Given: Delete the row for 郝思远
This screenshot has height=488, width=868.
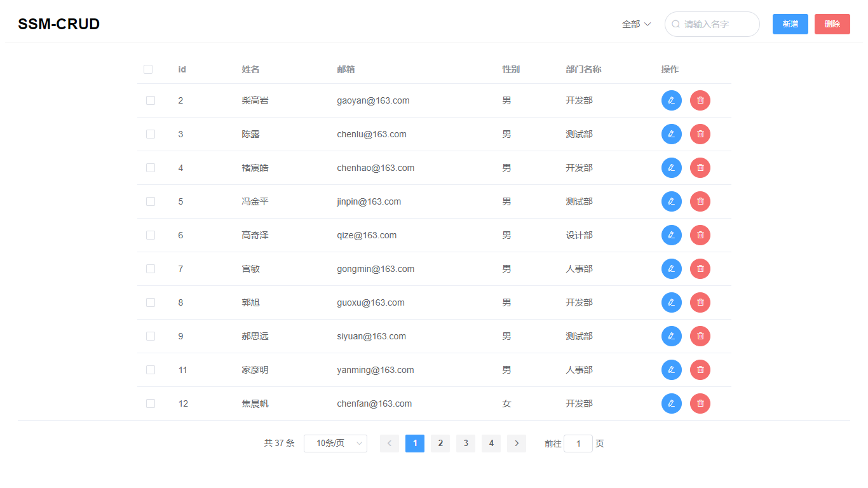Looking at the screenshot, I should tap(700, 336).
